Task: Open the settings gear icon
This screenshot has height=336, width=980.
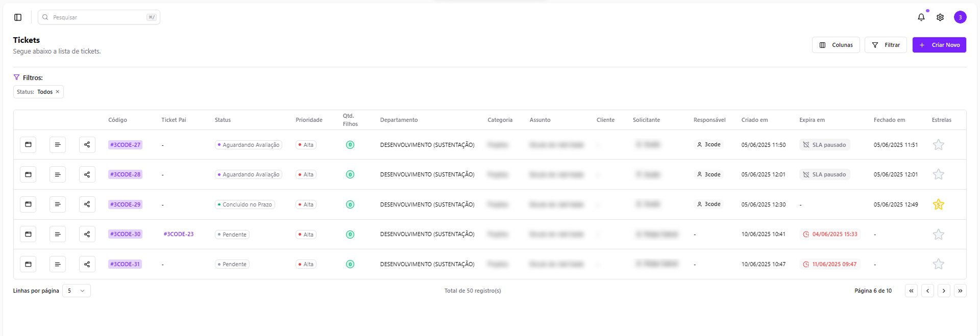Action: click(x=940, y=17)
